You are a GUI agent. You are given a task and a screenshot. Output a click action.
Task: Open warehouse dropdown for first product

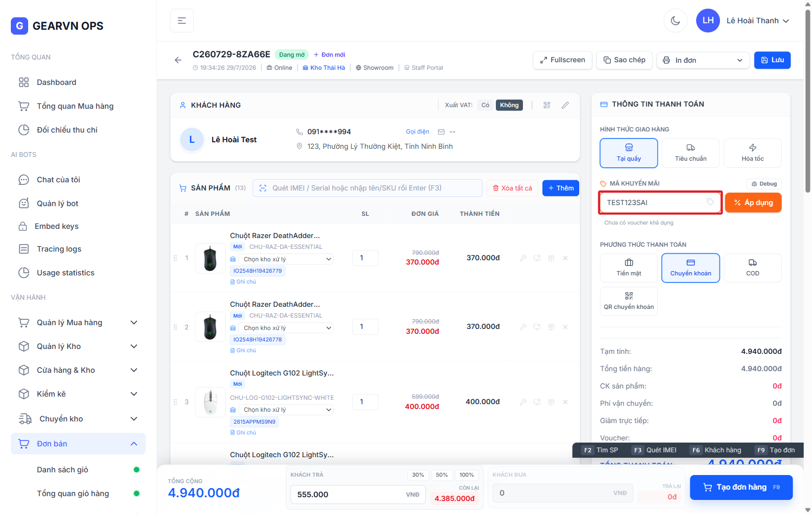pyautogui.click(x=286, y=259)
